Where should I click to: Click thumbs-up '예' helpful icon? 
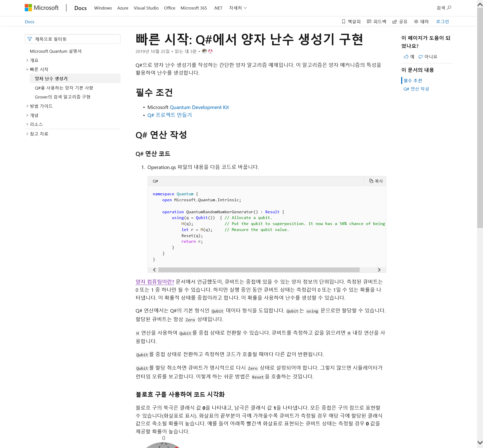[406, 56]
